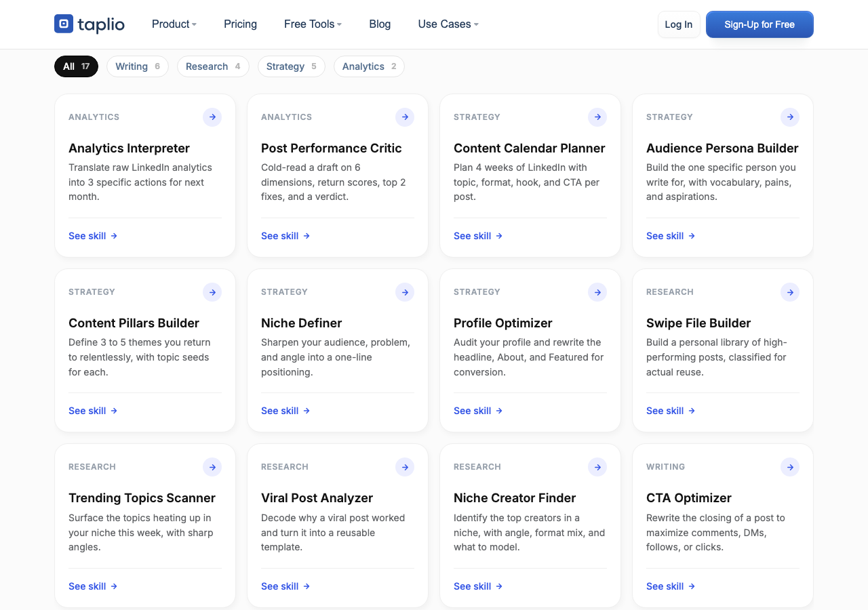Click arrow icon on Post Performance Critic card
Screen dimensions: 868x610
pos(405,117)
